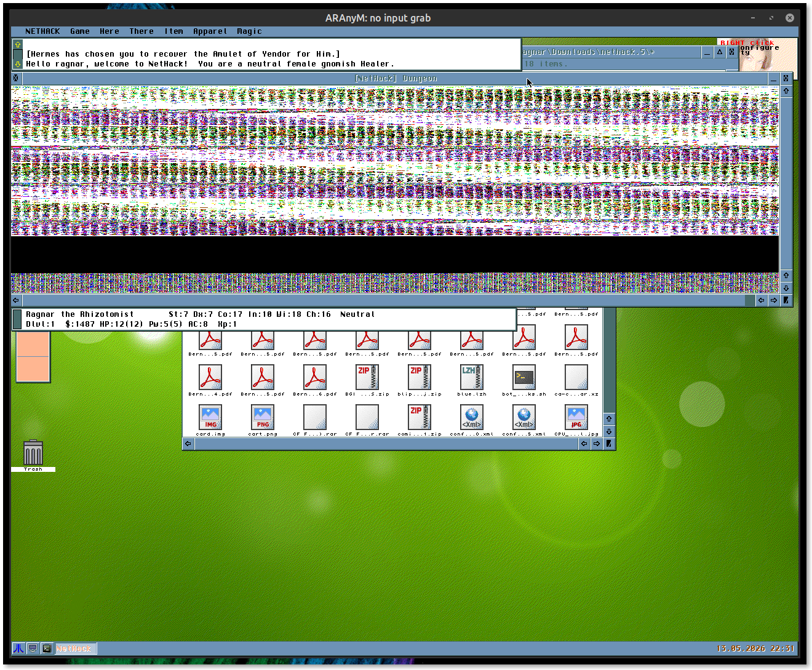Screen dimensions: 812x670
Task: Select the comi...1.zip archive icon
Action: click(x=420, y=417)
